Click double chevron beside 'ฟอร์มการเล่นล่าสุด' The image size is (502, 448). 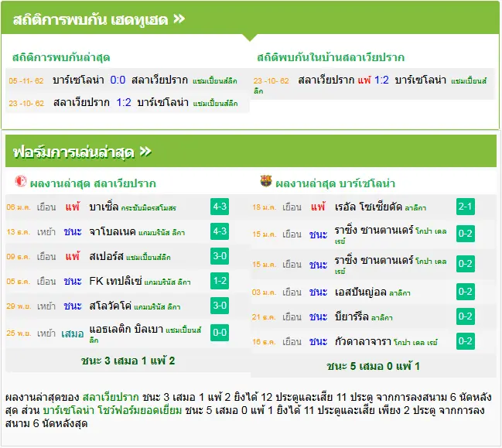pos(145,152)
